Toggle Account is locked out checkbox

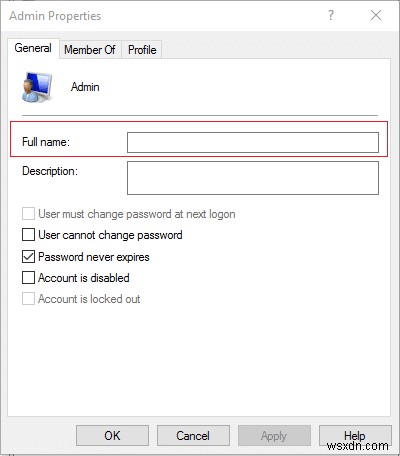(x=28, y=299)
